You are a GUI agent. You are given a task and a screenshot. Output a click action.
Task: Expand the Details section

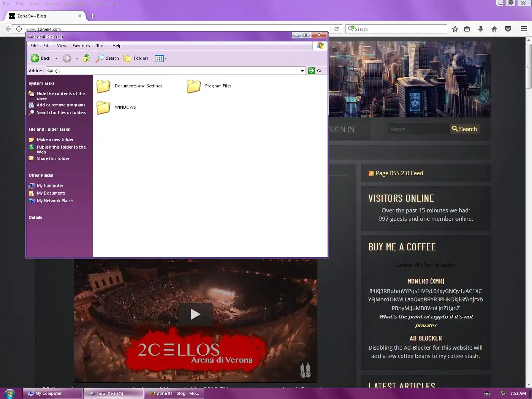pos(35,217)
